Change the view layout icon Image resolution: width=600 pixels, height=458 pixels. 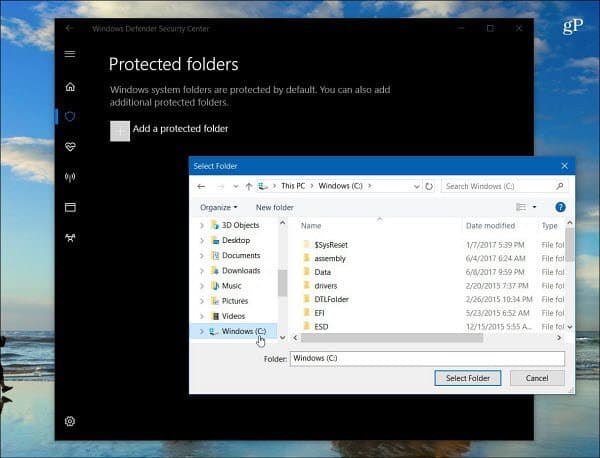coord(521,207)
